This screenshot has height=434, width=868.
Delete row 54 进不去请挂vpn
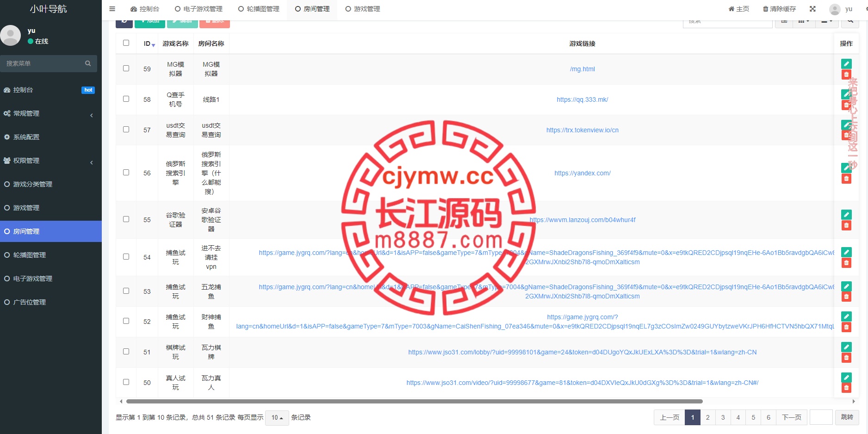[x=846, y=263]
